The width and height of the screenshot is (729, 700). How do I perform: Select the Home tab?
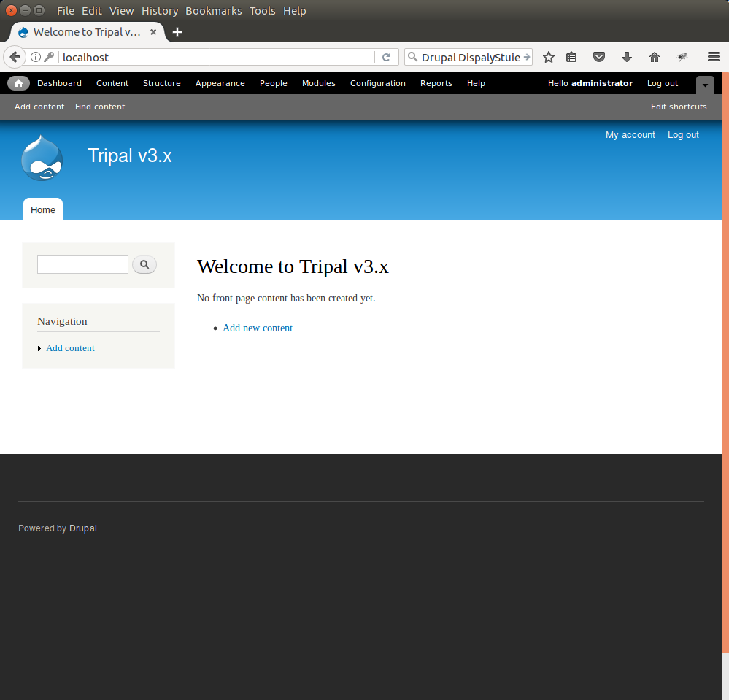(x=43, y=209)
